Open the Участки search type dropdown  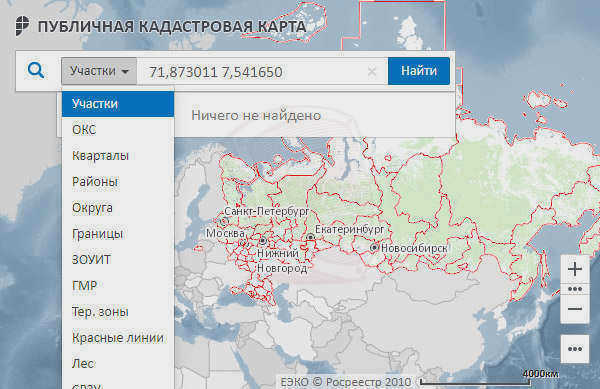pyautogui.click(x=99, y=71)
